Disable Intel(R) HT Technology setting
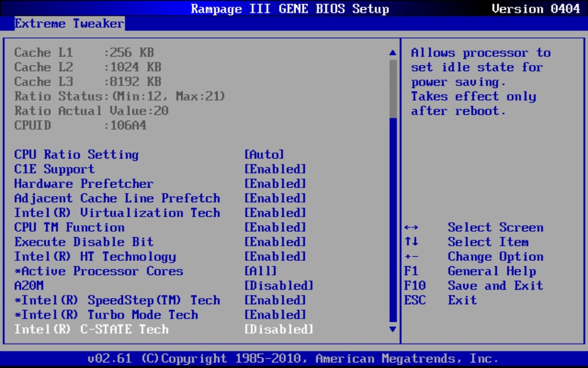The width and height of the screenshot is (588, 368). pos(275,257)
